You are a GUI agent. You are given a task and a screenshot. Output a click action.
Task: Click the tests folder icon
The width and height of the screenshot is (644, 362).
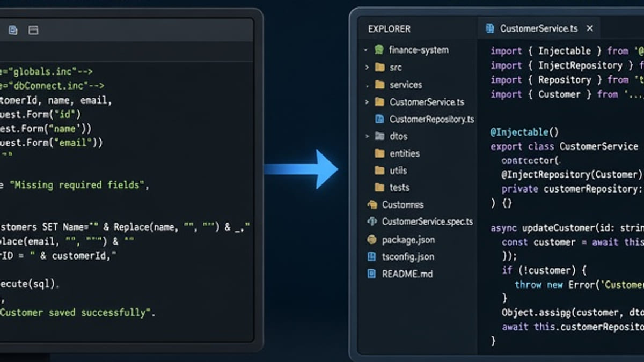pos(380,188)
